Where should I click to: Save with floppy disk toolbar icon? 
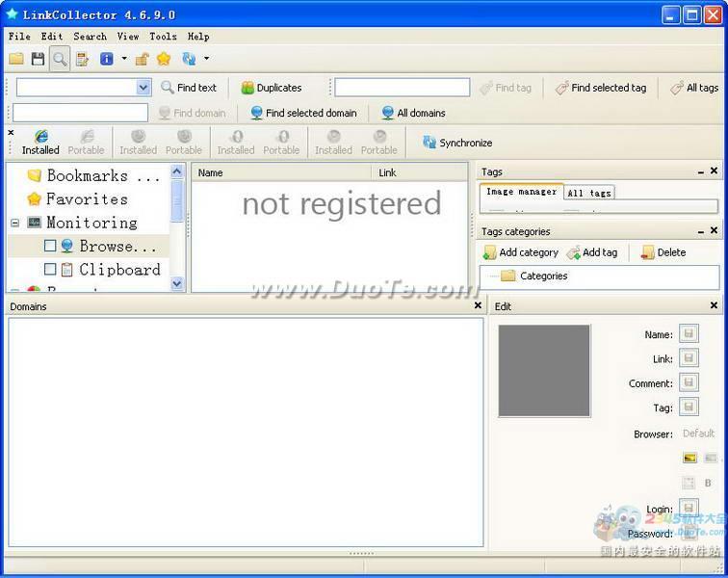click(x=38, y=59)
